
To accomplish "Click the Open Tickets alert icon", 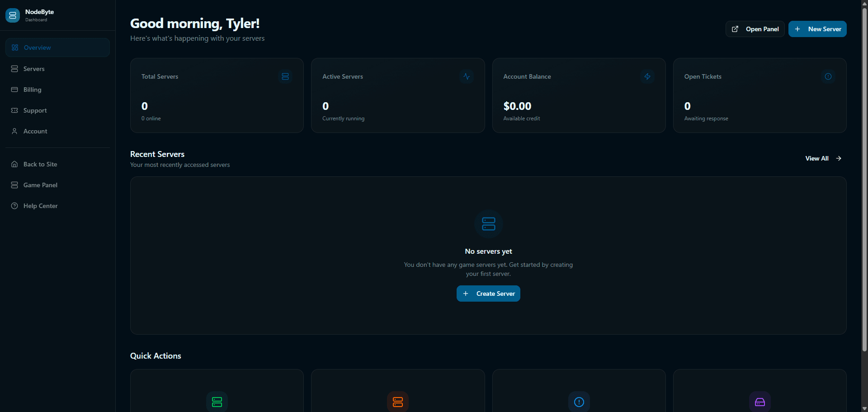I will point(828,76).
